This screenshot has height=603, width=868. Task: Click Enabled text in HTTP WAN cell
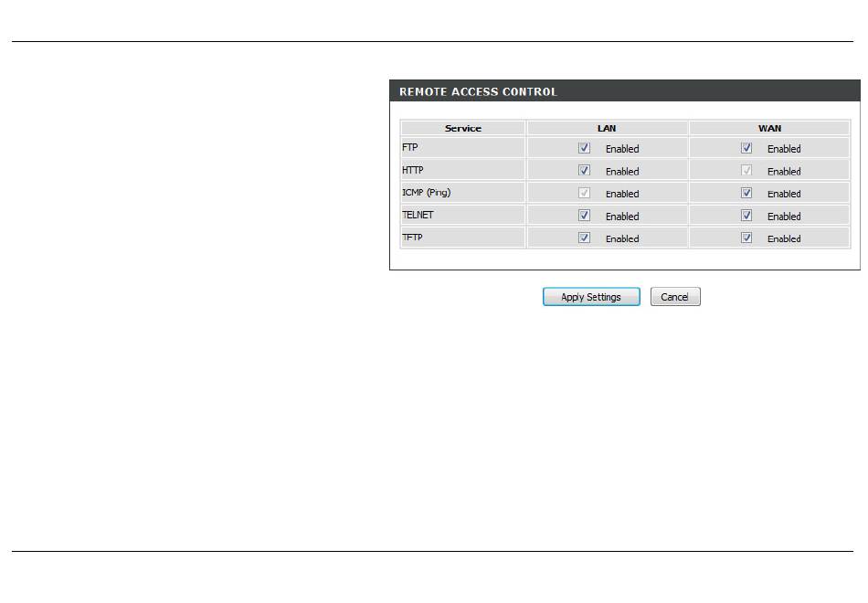click(784, 172)
